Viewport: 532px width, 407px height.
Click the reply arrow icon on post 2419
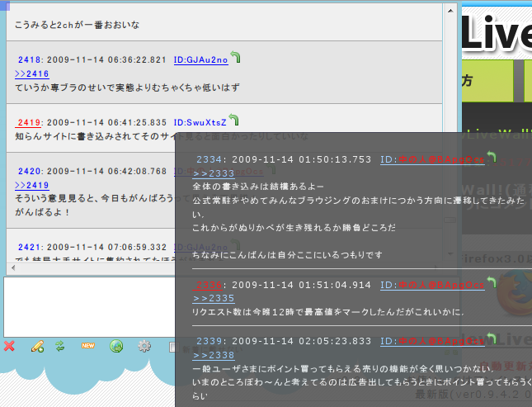tap(233, 120)
